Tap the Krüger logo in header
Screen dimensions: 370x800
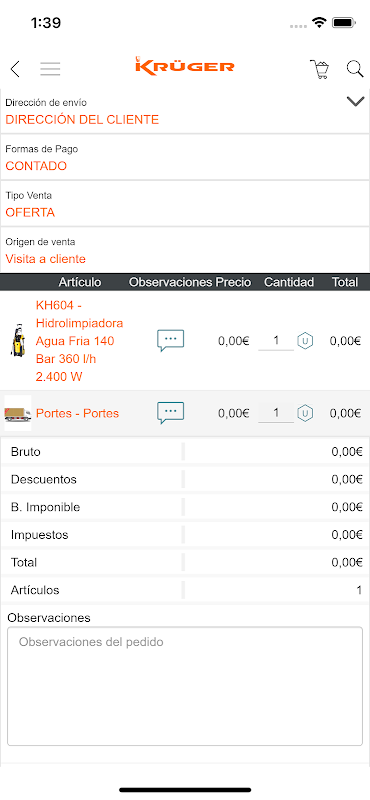coord(185,66)
